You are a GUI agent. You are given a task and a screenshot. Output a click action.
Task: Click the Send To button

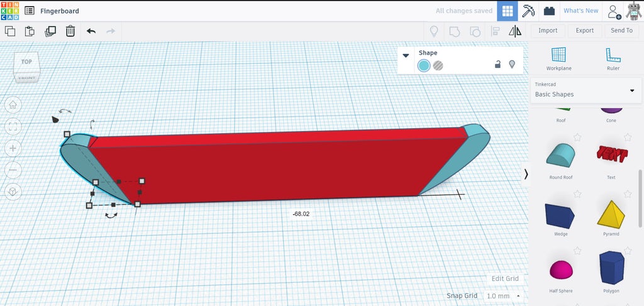[621, 30]
